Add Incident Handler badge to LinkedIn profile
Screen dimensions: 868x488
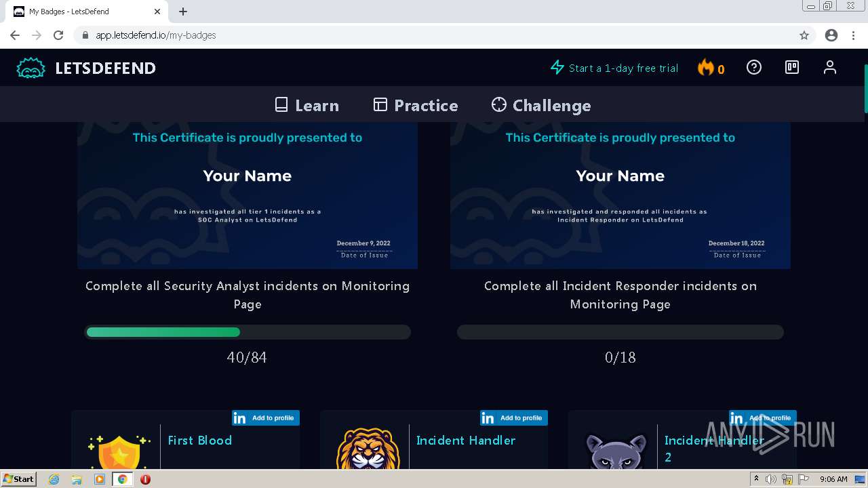(x=514, y=418)
